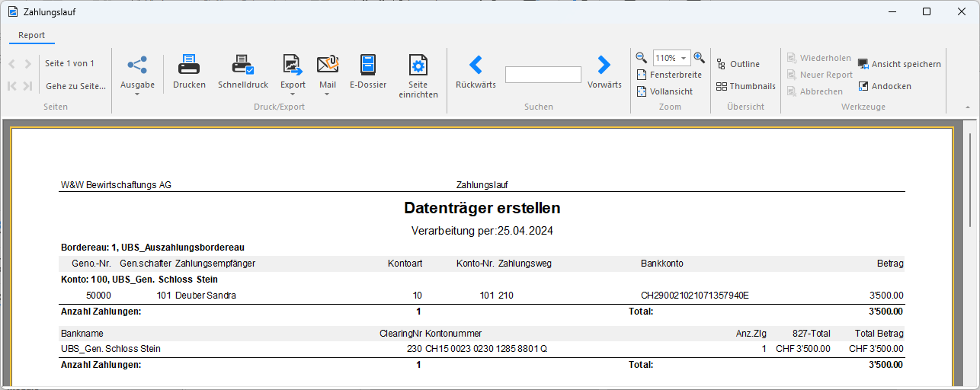Click 'W&W Bewirtschaftungs AG' header text
The image size is (980, 390).
tap(116, 185)
